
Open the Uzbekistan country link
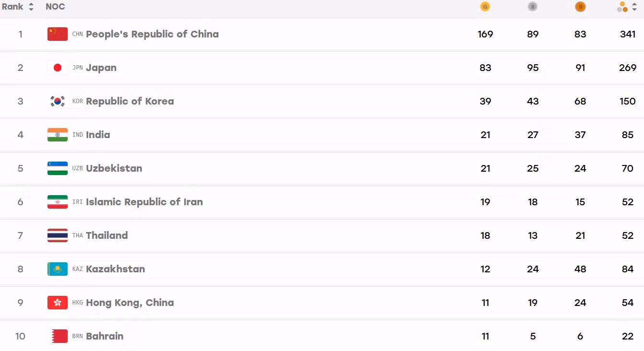(x=114, y=168)
